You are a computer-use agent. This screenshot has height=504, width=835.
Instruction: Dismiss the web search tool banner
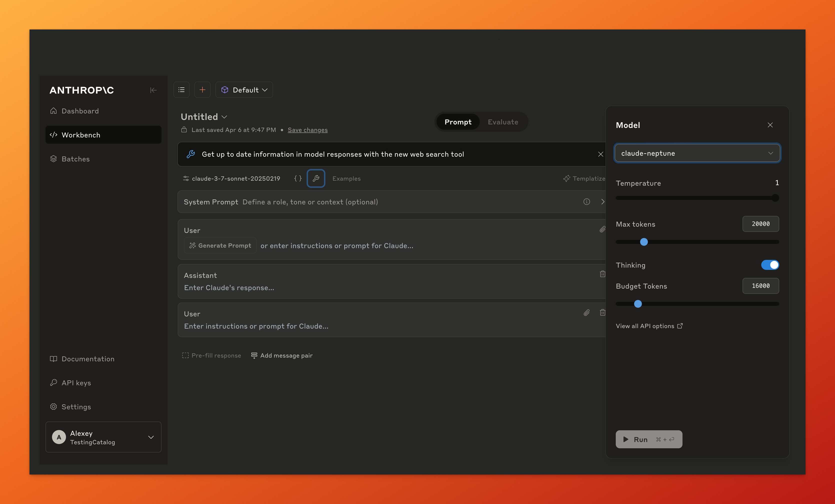click(600, 154)
